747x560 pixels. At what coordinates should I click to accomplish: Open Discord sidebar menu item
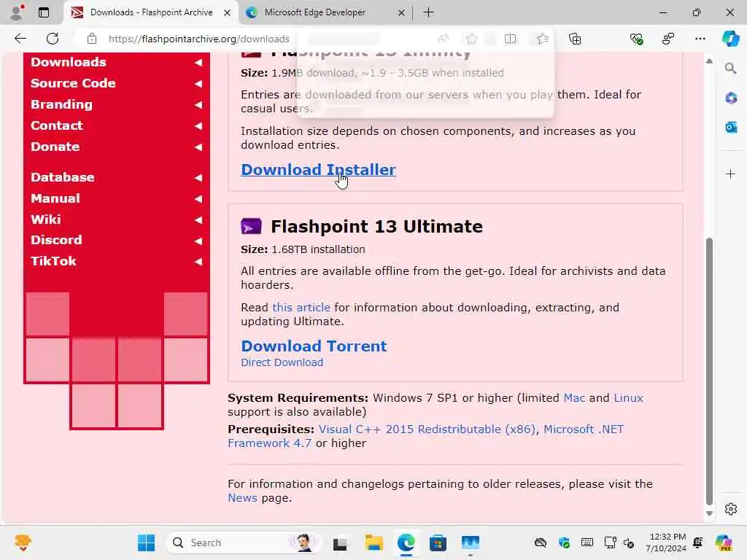[x=116, y=240]
